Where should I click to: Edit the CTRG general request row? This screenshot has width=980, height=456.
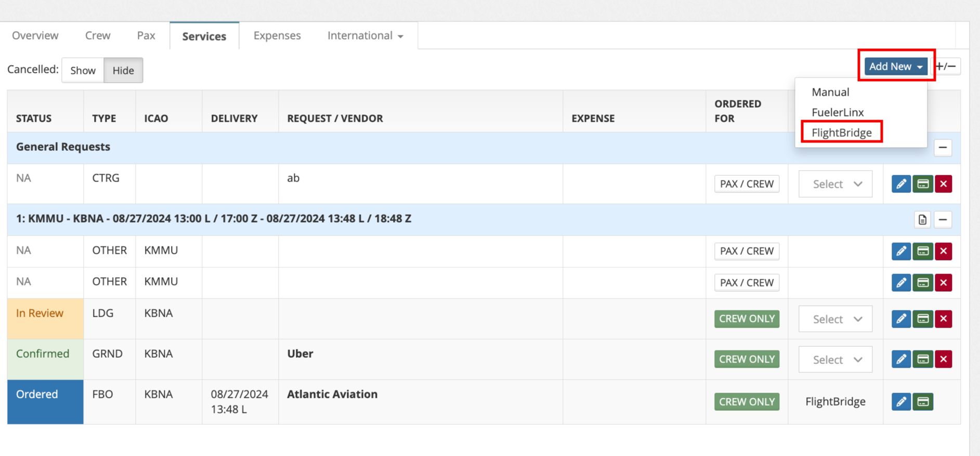click(x=901, y=184)
